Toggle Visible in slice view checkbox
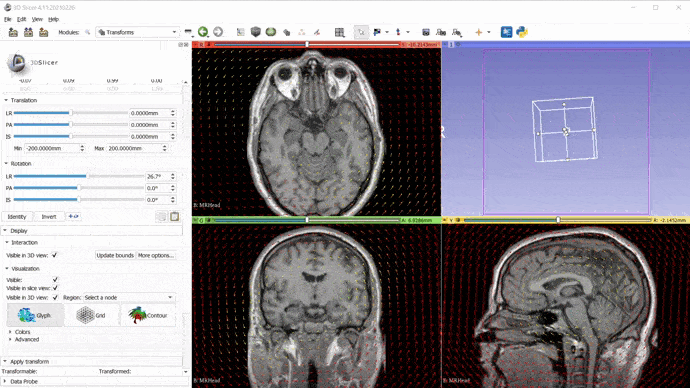 55,288
